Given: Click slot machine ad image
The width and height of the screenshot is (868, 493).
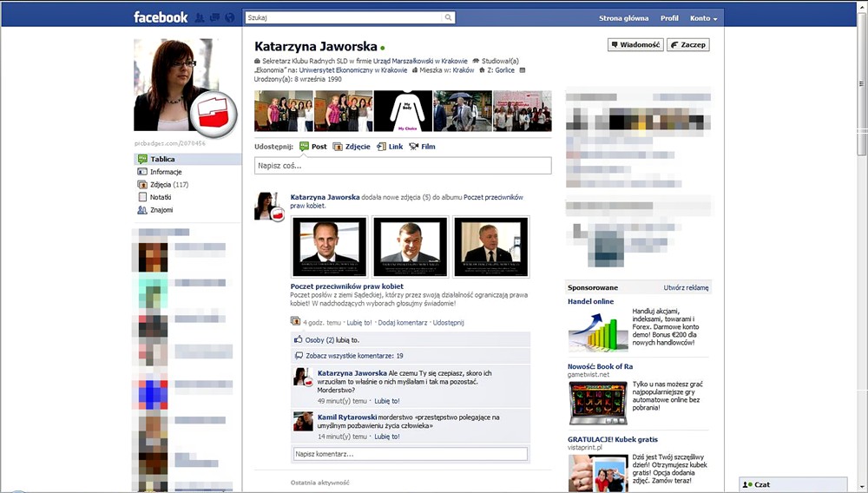Looking at the screenshot, I should 598,403.
